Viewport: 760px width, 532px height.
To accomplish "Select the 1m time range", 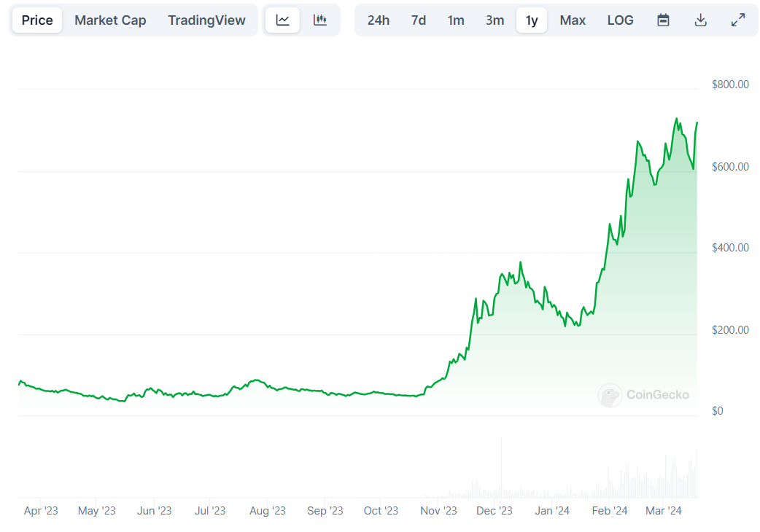I will pos(456,20).
